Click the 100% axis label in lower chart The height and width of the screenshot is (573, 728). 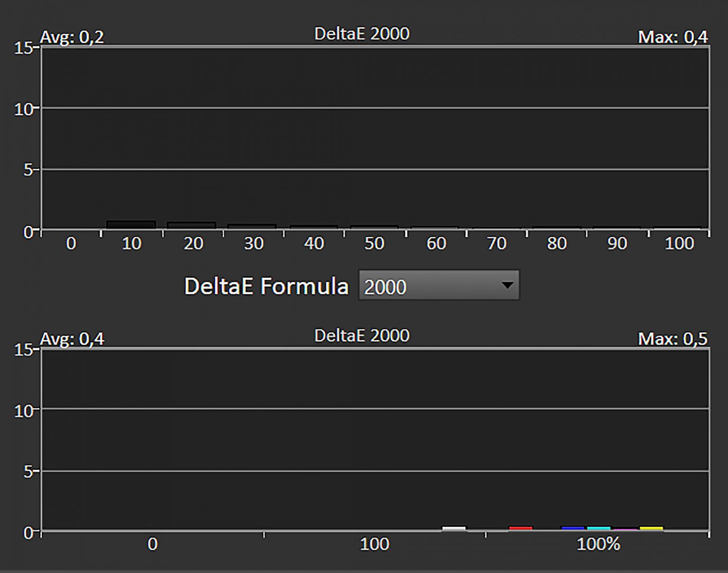(x=598, y=544)
